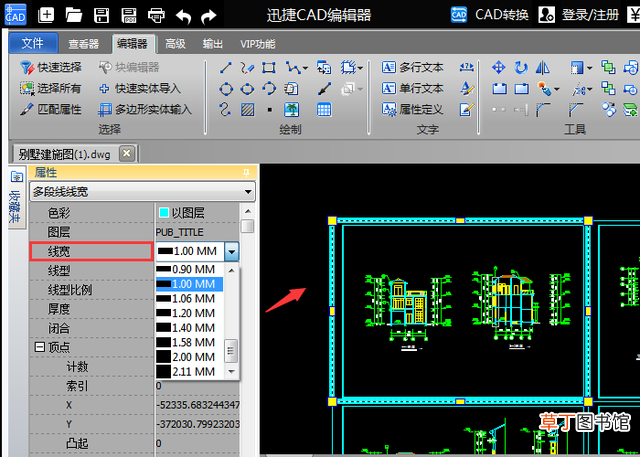Click the dimension measurement icon in text group
640x457 pixels.
coord(467,67)
